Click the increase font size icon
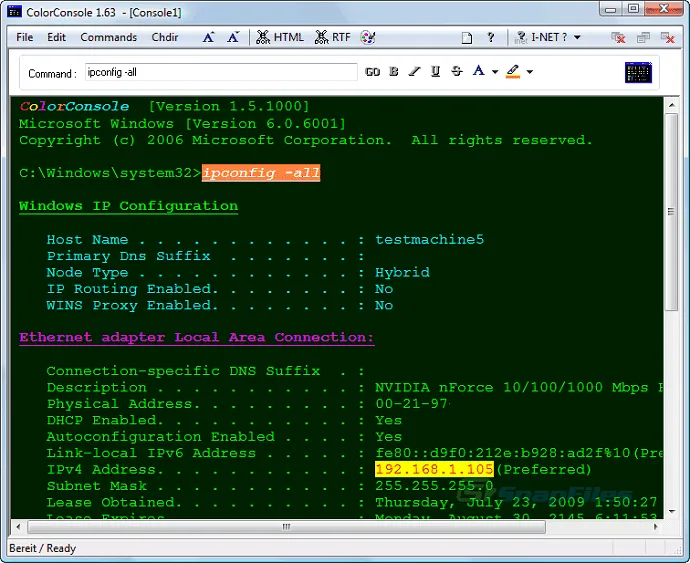 (209, 37)
